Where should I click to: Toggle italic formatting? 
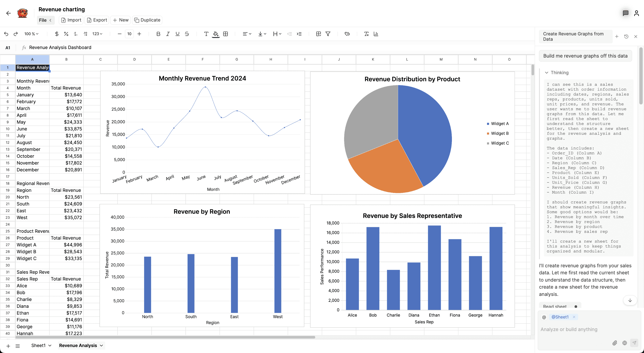pyautogui.click(x=168, y=34)
